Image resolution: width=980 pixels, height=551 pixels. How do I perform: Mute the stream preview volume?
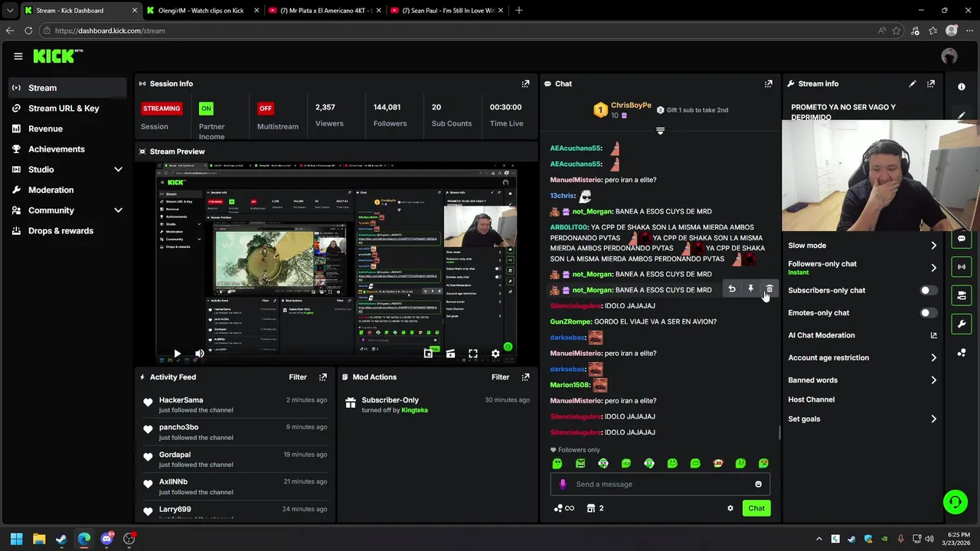199,354
